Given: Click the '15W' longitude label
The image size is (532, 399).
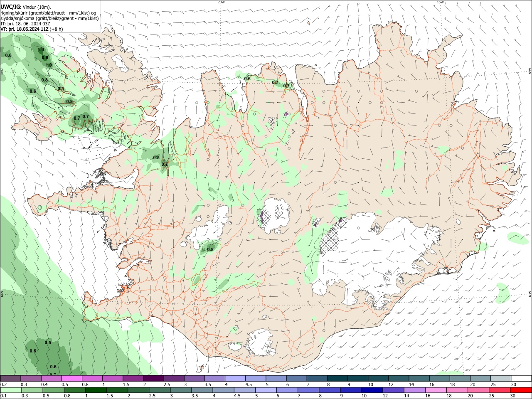Looking at the screenshot, I should point(440,2).
